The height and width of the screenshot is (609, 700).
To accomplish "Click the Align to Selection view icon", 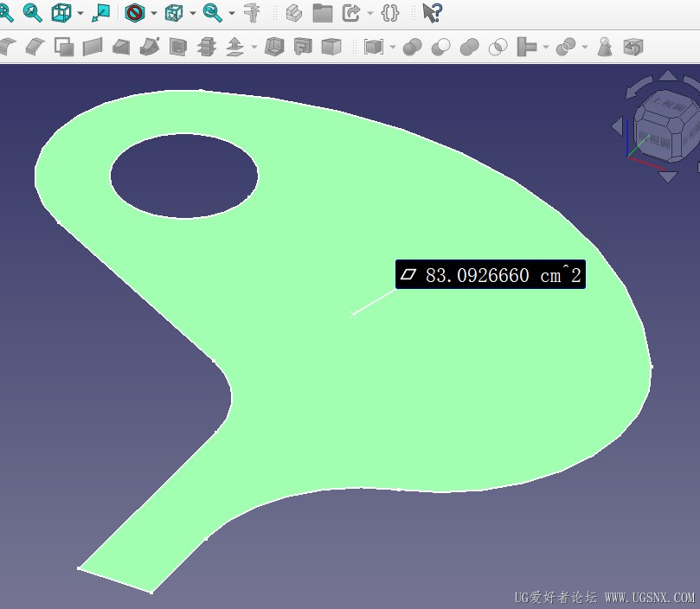I will click(x=101, y=12).
